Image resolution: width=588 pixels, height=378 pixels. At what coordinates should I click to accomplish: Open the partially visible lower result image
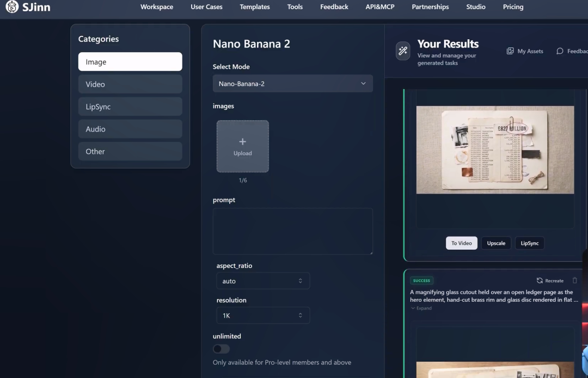click(495, 370)
